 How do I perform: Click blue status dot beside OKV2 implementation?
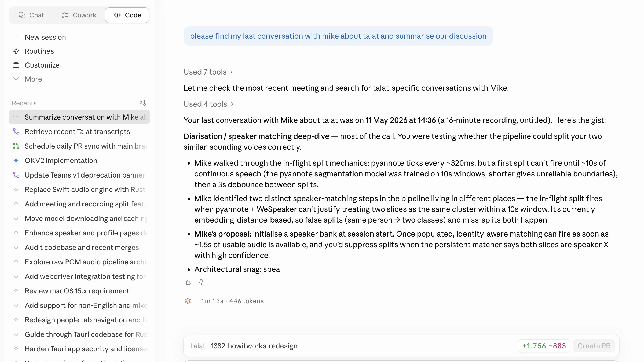[16, 160]
